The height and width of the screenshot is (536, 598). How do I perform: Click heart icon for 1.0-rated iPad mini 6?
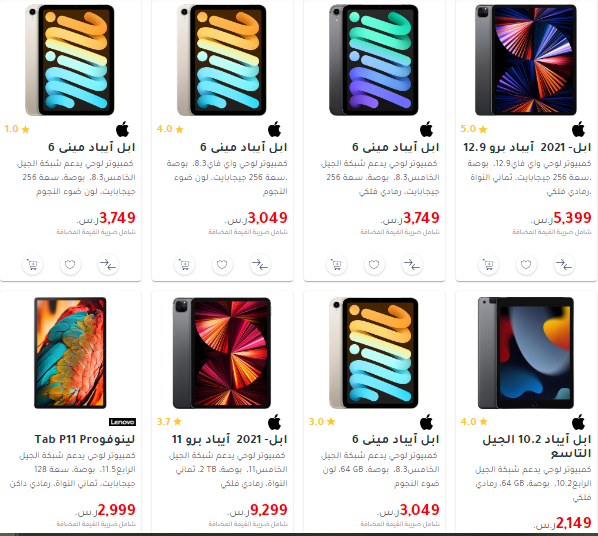[x=70, y=264]
